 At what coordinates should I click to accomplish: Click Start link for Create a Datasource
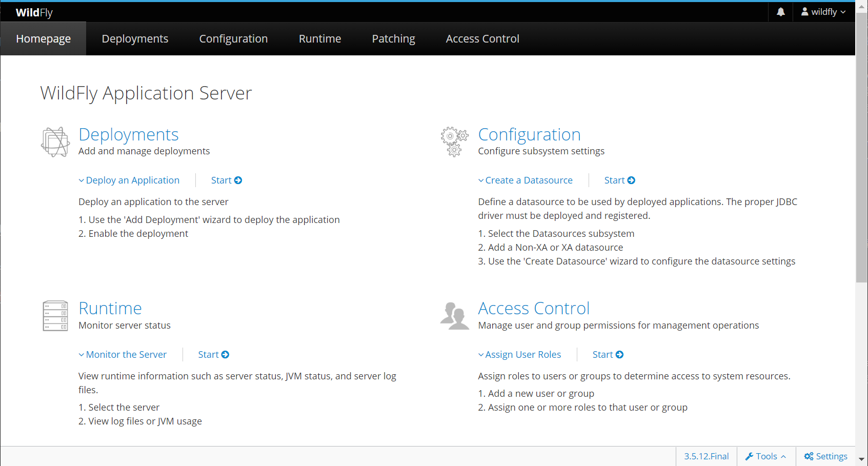[619, 180]
